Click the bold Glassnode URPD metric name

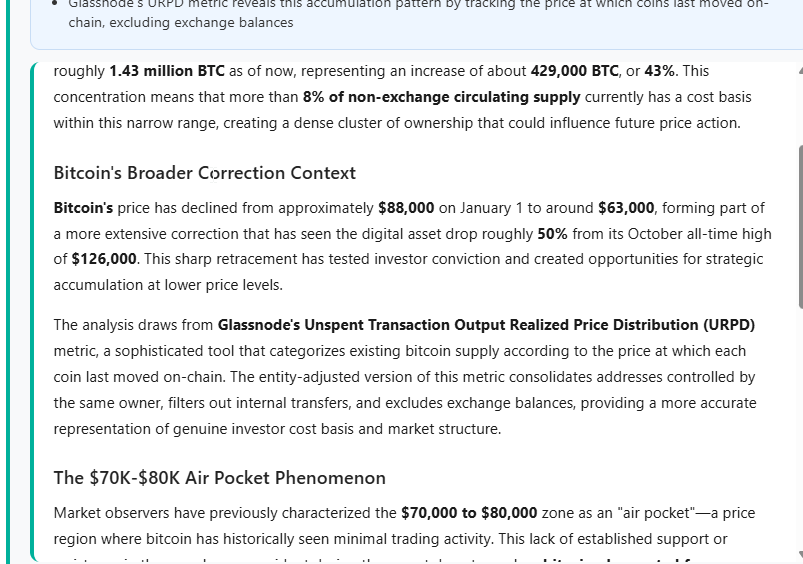[x=486, y=325]
